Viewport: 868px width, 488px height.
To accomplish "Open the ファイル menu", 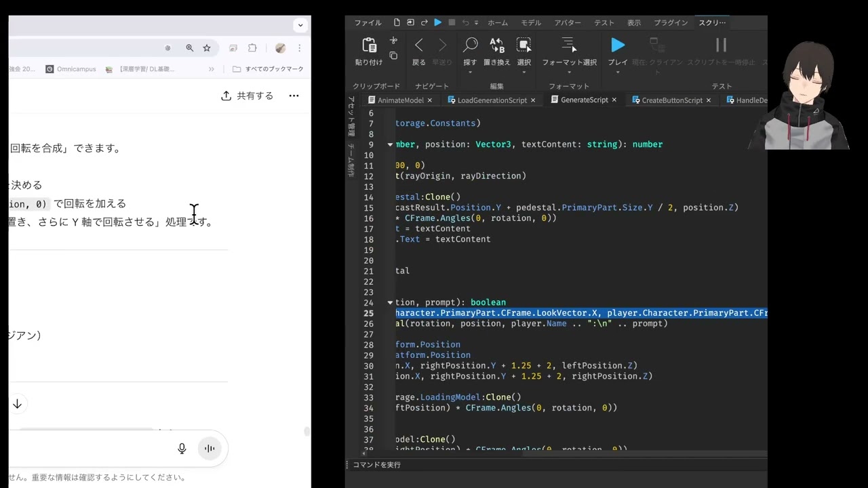I will pos(368,22).
